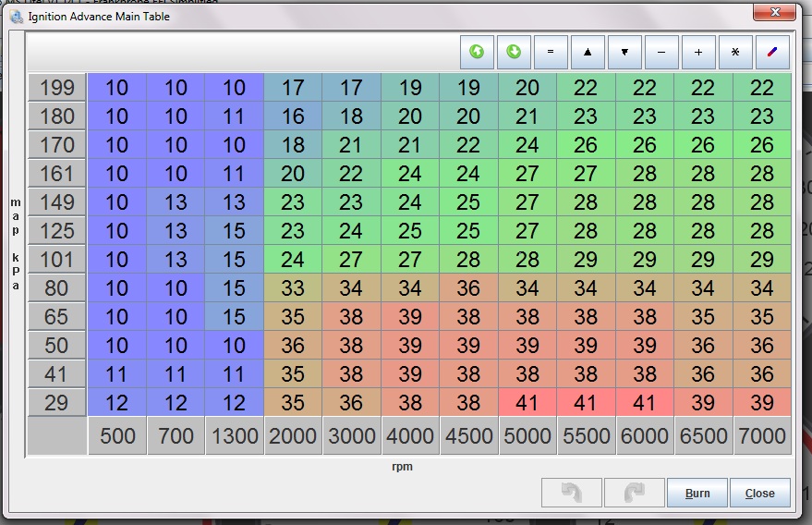Click the green up-arrow table export icon
Screen dimensions: 812x525
pos(477,52)
